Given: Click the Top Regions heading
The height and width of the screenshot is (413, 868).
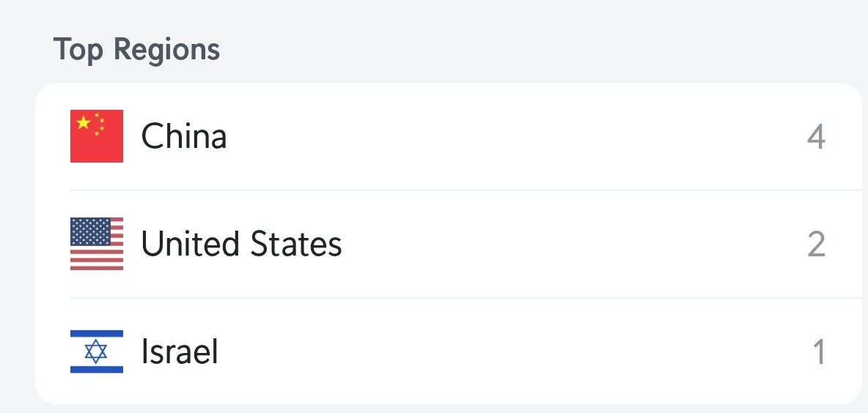Looking at the screenshot, I should (136, 49).
